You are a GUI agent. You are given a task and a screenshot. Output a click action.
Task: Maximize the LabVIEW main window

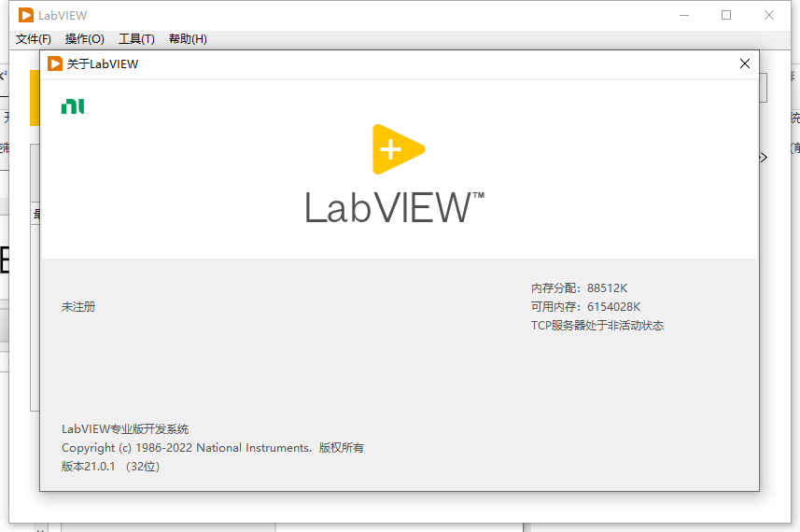coord(726,15)
